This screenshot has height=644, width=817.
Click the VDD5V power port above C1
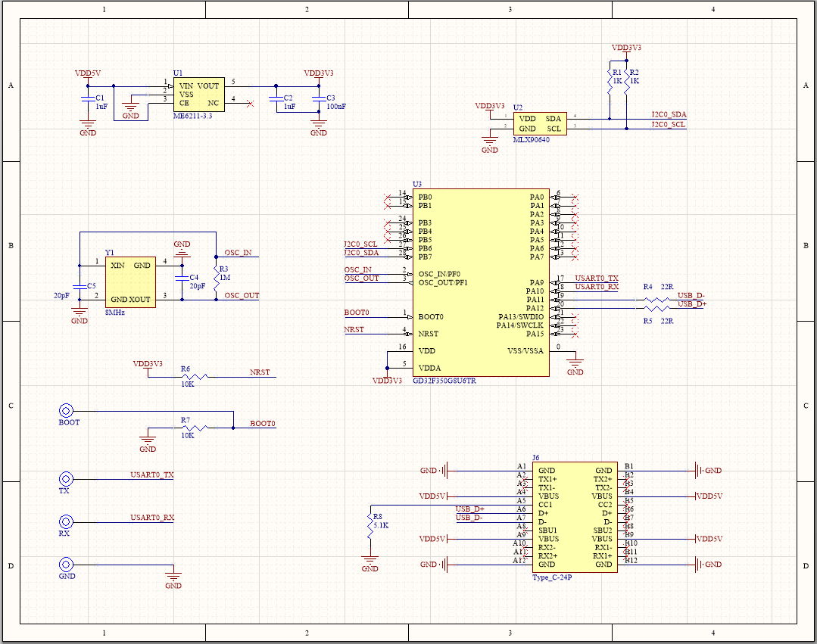click(88, 76)
